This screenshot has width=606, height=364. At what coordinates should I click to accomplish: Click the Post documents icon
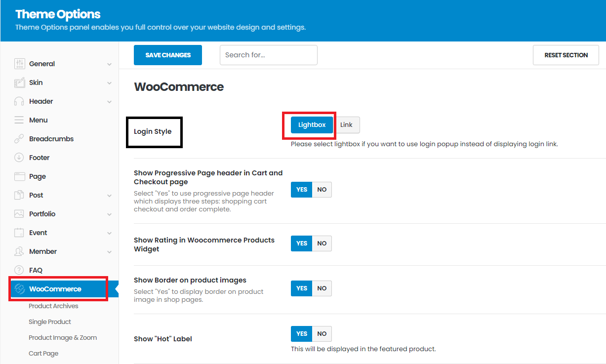click(x=19, y=195)
